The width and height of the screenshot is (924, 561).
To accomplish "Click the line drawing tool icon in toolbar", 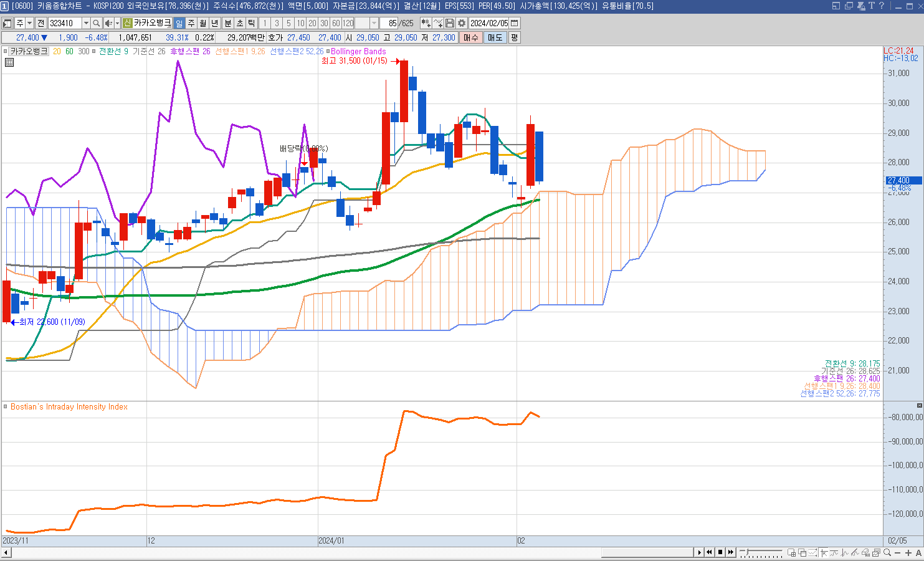I will (x=438, y=23).
